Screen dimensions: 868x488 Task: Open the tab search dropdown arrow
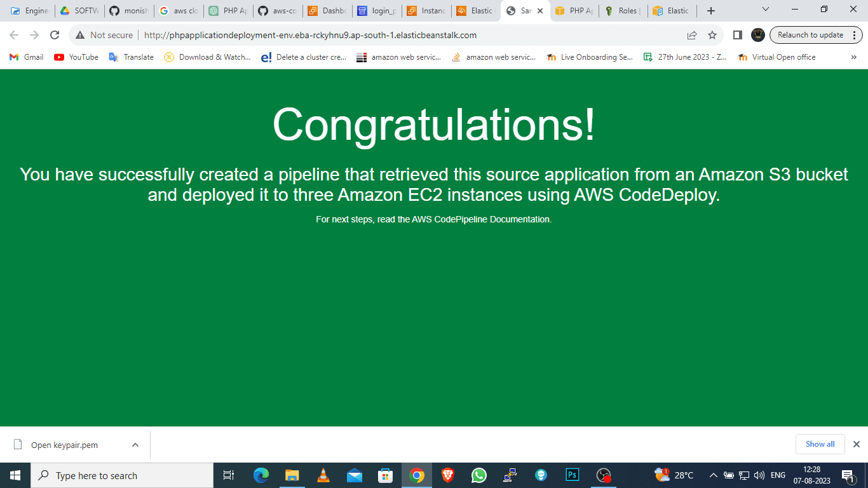tap(765, 10)
